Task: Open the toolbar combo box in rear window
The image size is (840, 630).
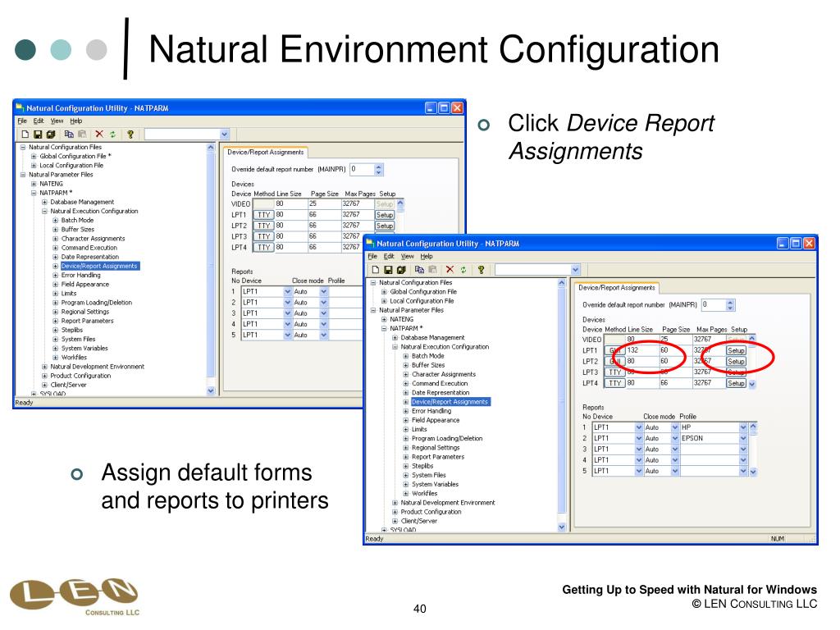Action: click(x=225, y=134)
